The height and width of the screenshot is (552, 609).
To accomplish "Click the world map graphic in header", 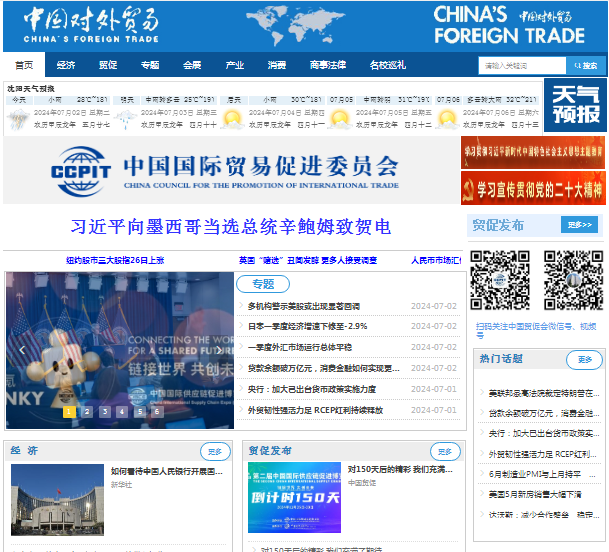I will tap(295, 26).
